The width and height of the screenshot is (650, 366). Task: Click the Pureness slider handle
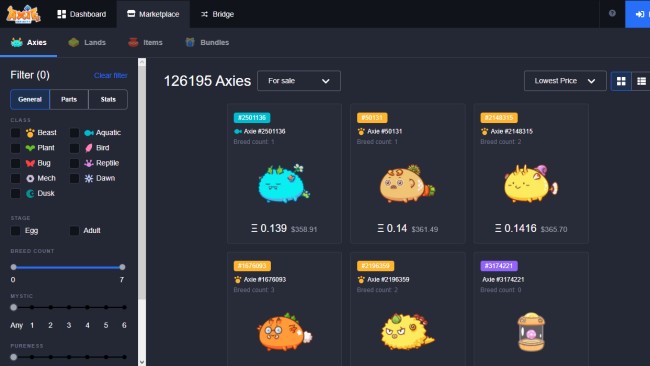(14, 357)
